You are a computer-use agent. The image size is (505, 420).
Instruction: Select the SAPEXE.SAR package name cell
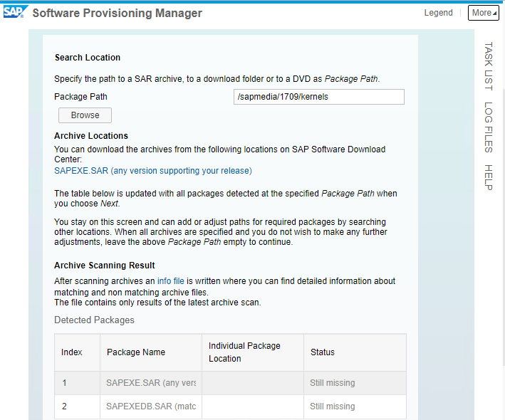151,383
